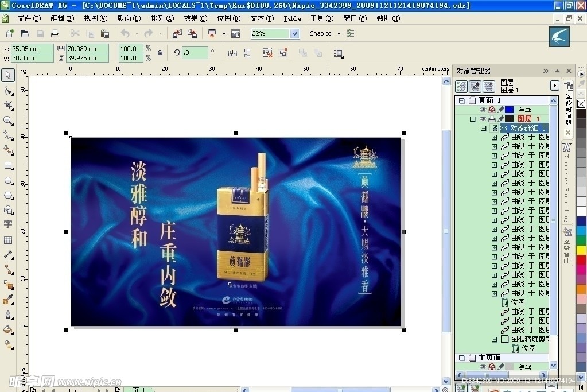Select the Fill bucket tool
Screen dimensions: 587x392
[x=8, y=329]
